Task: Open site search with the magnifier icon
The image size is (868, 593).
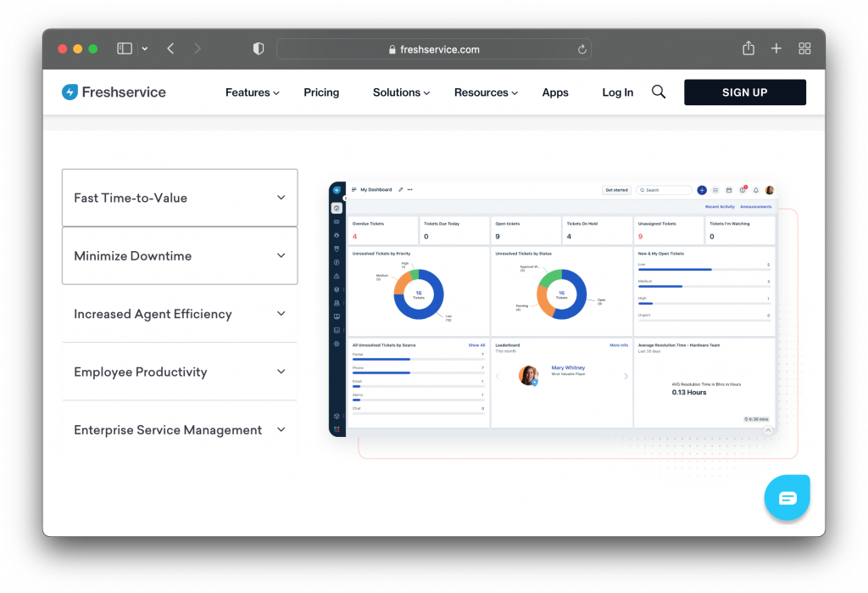Action: click(x=658, y=92)
